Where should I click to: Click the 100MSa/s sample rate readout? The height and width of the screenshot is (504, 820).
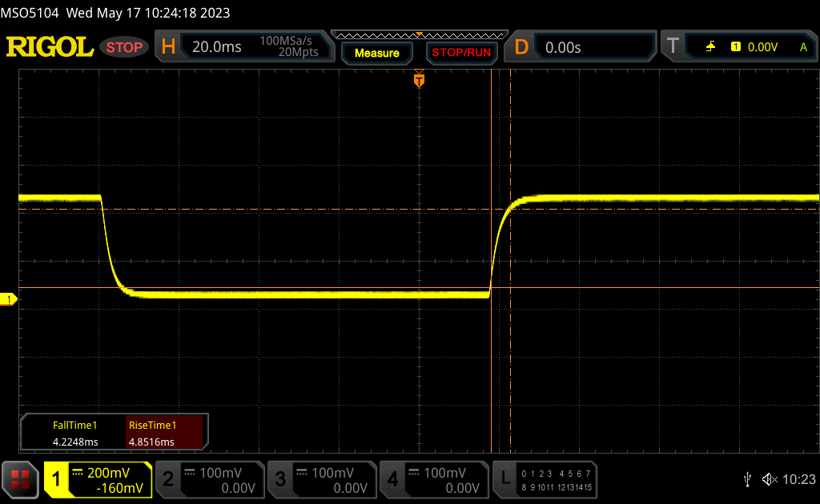tap(286, 41)
